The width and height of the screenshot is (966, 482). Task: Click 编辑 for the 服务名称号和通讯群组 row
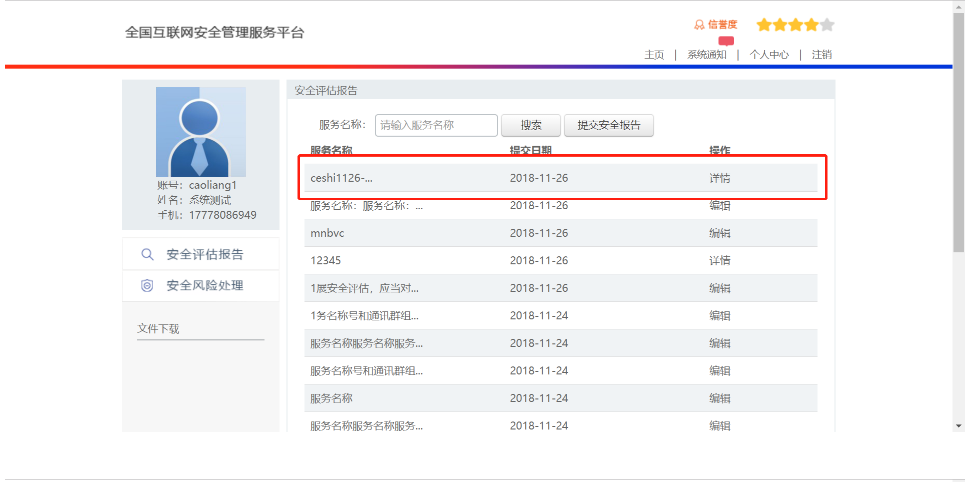(x=720, y=370)
